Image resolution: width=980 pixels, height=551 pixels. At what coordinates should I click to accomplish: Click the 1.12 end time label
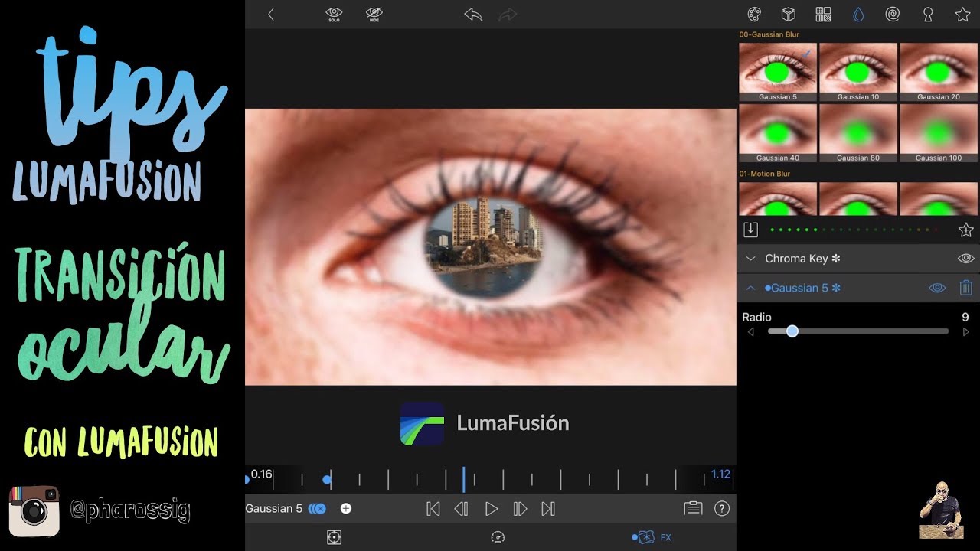(720, 474)
